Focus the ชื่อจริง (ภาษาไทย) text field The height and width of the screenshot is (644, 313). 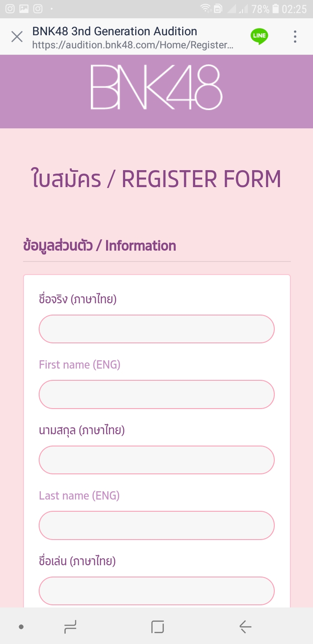[x=156, y=329]
